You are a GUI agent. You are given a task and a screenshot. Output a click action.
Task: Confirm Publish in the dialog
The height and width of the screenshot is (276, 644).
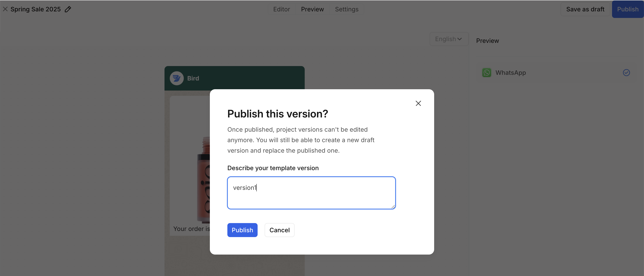(242, 230)
